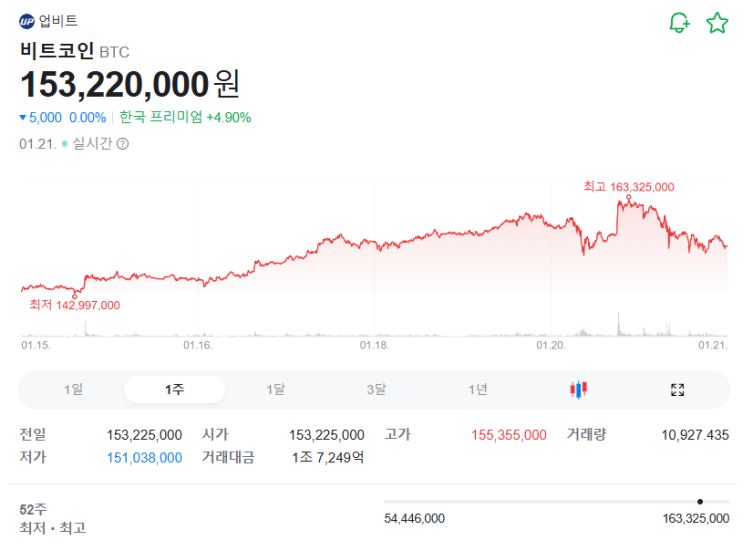Click the 최고 163,325,000 chart marker
Image resolution: width=743 pixels, height=551 pixels.
pos(629,187)
